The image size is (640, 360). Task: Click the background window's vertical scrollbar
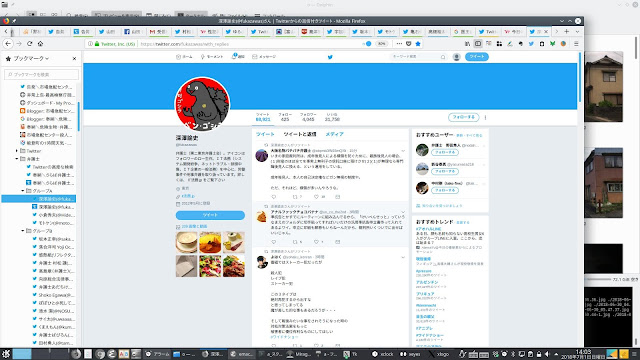(636, 47)
